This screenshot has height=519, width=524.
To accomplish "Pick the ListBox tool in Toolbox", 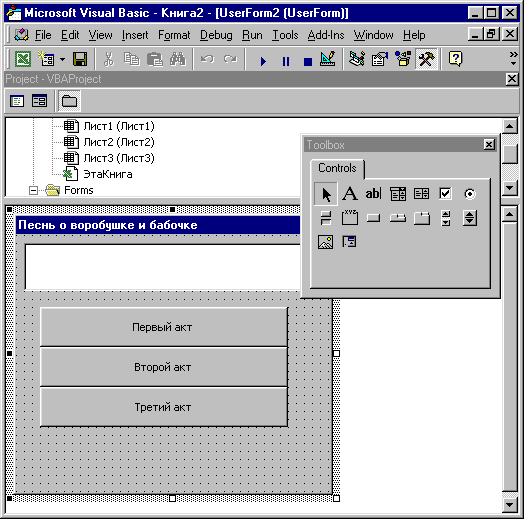I will [x=421, y=194].
